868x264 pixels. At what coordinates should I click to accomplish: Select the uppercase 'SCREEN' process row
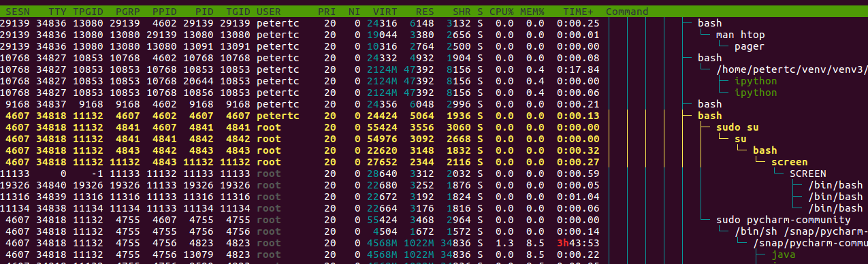pyautogui.click(x=434, y=174)
